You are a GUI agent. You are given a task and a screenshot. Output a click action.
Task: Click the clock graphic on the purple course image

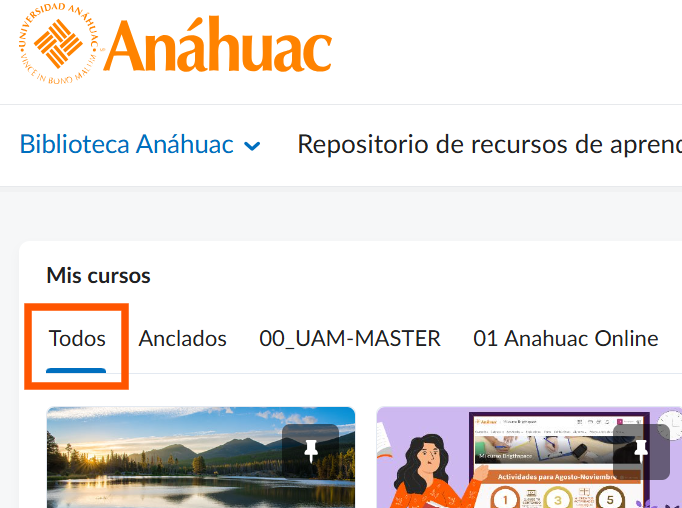pyautogui.click(x=670, y=425)
